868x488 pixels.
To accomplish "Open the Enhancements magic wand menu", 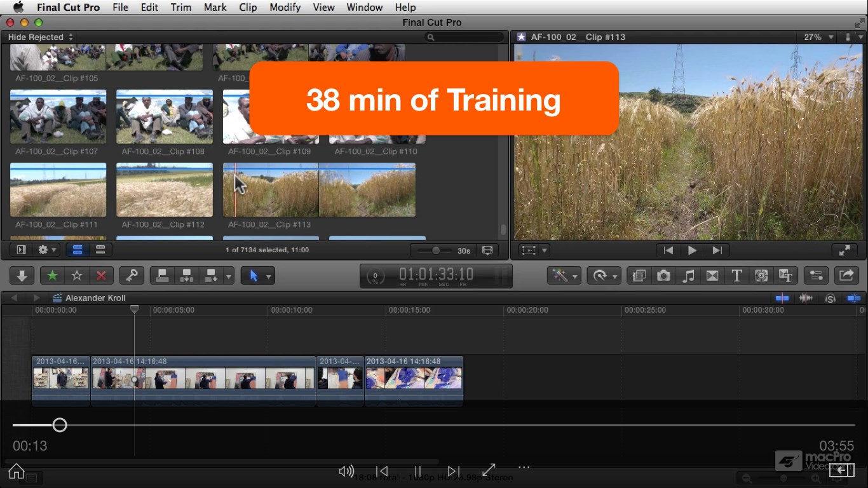I will point(565,276).
